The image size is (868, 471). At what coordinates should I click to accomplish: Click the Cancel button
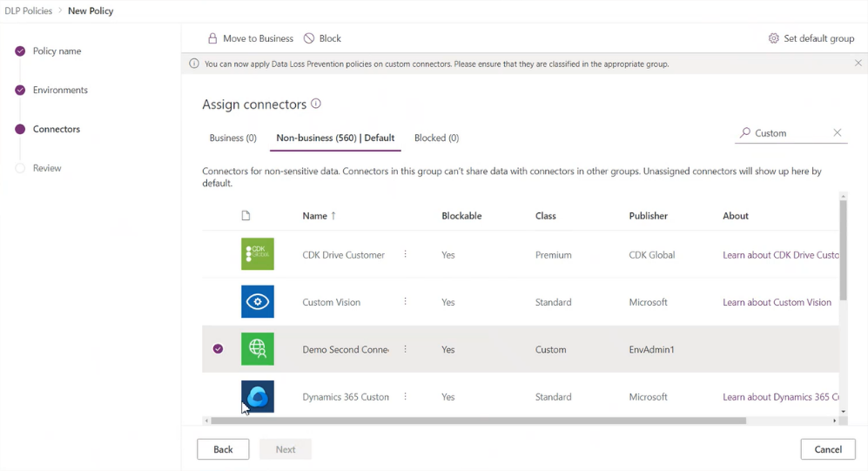[x=828, y=449]
